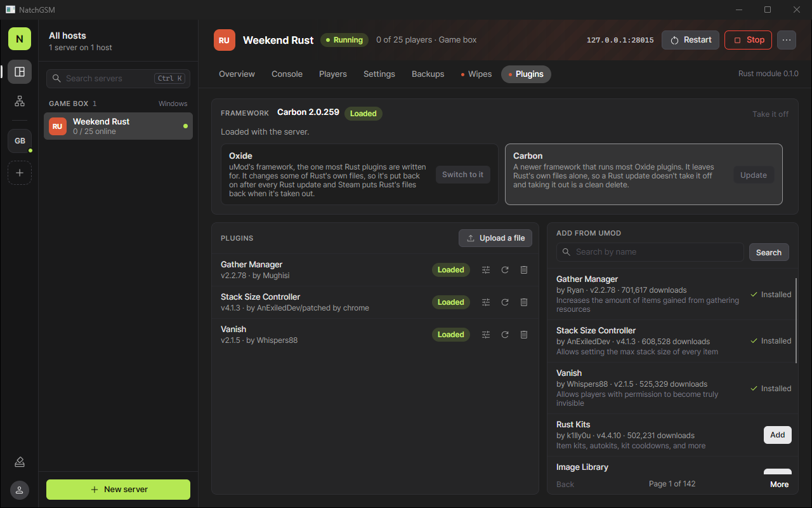Load More uMod plugin results

779,484
